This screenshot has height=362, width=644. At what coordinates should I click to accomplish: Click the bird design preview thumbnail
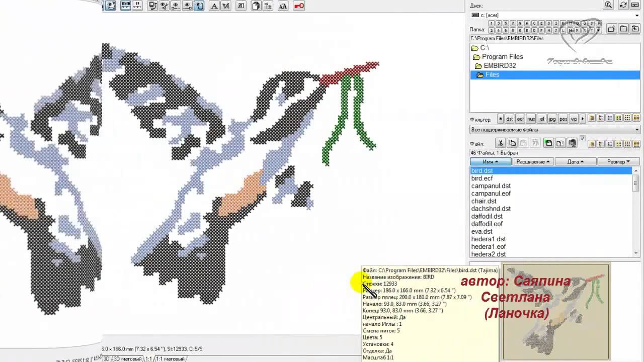coord(555,312)
